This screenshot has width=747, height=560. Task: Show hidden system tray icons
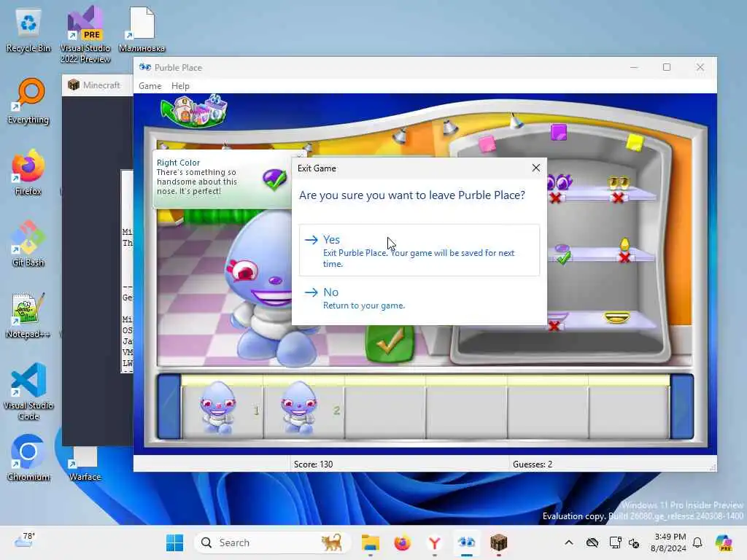point(569,542)
